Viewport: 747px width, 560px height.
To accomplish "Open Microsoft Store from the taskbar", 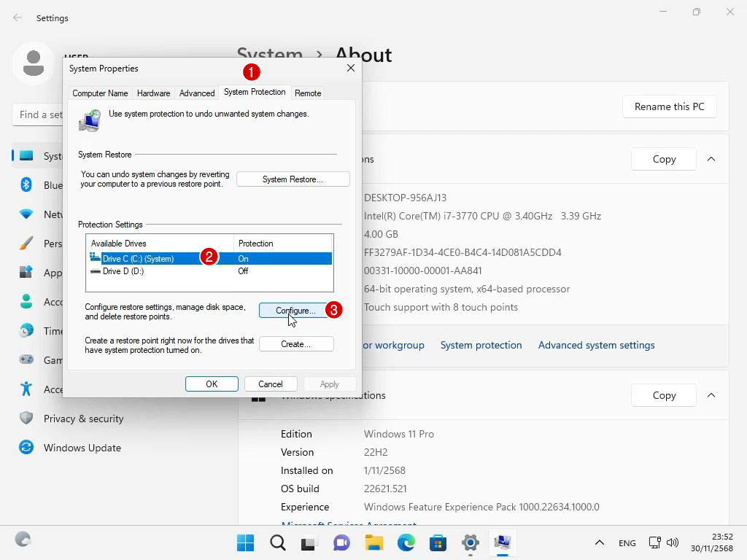I will click(x=438, y=542).
